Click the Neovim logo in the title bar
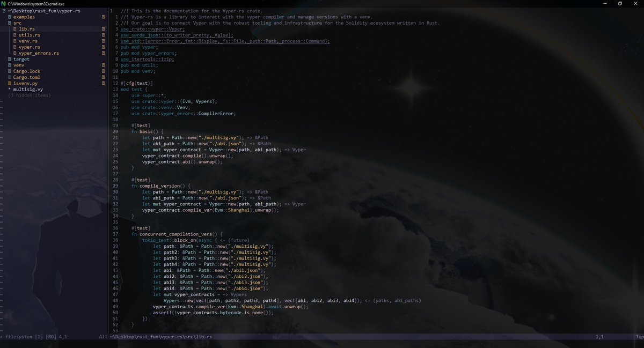The width and height of the screenshot is (644, 348). pyautogui.click(x=4, y=3)
